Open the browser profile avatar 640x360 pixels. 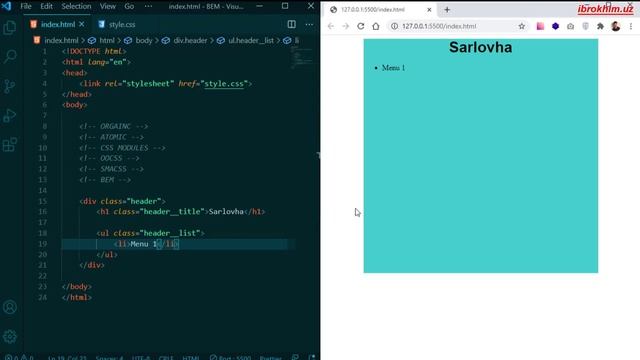616,26
